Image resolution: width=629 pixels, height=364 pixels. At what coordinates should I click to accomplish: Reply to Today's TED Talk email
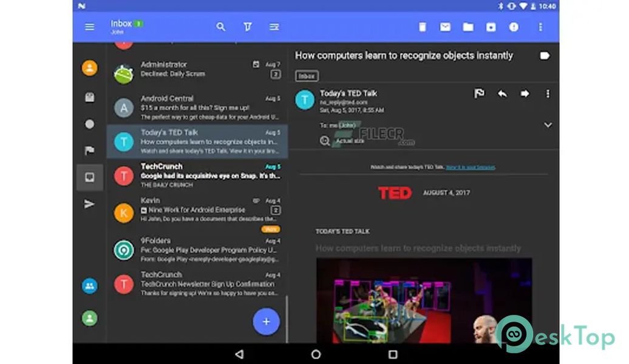502,93
